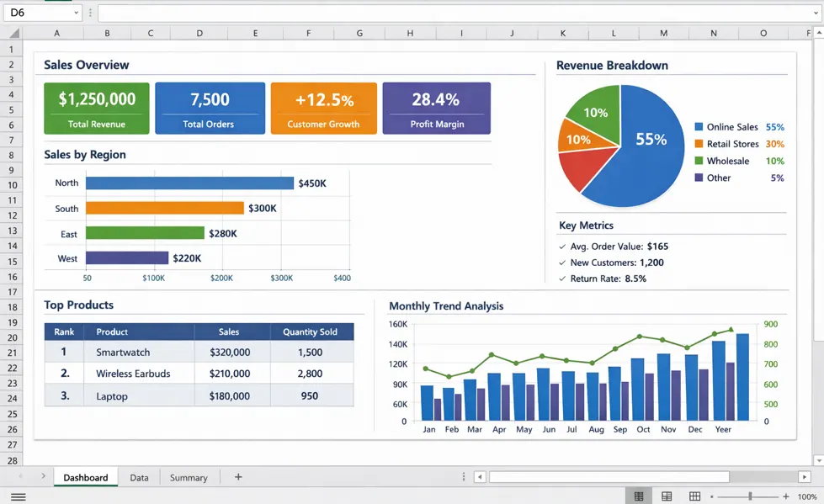This screenshot has height=504, width=824.
Task: Select the Page Layout view icon
Action: 666,494
